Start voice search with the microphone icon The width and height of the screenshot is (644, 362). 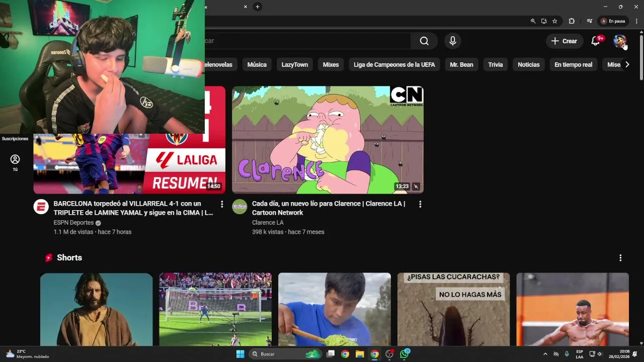pyautogui.click(x=453, y=41)
